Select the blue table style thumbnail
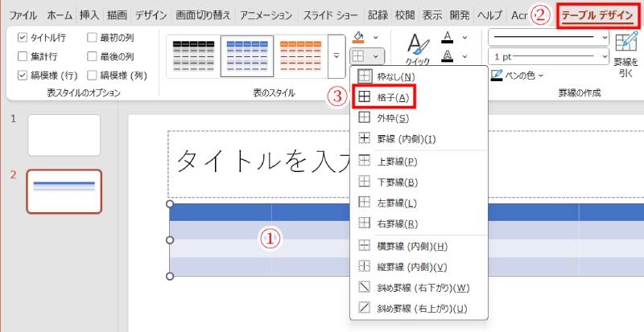Image resolution: width=644 pixels, height=332 pixels. [247, 55]
